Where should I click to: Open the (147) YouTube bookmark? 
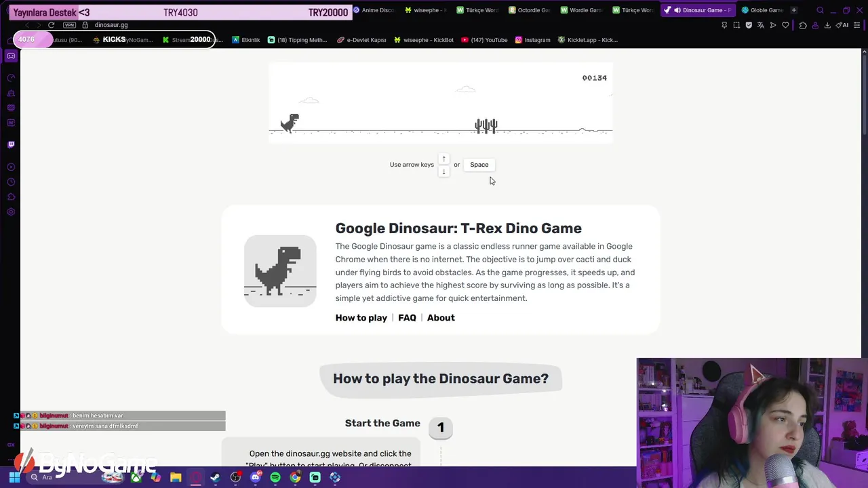point(484,40)
